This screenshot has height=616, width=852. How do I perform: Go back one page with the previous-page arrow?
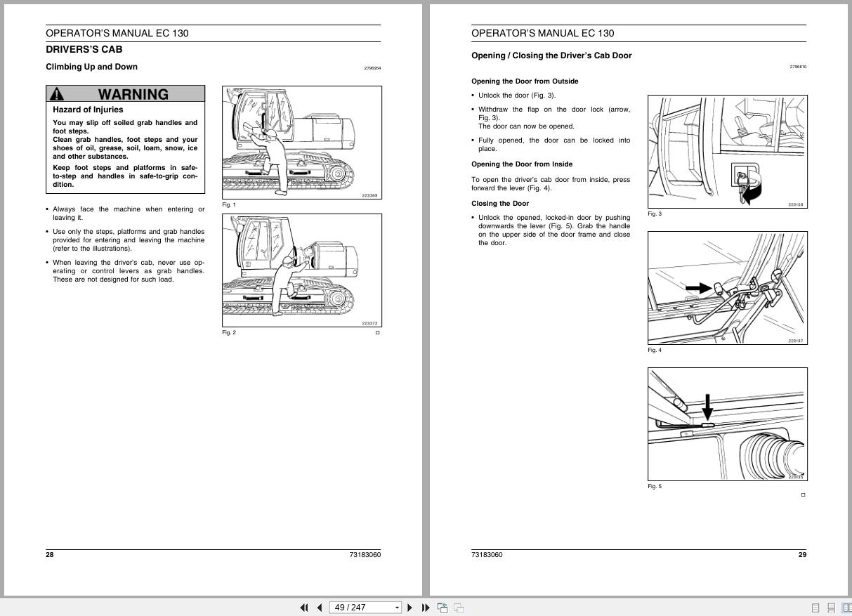click(320, 607)
